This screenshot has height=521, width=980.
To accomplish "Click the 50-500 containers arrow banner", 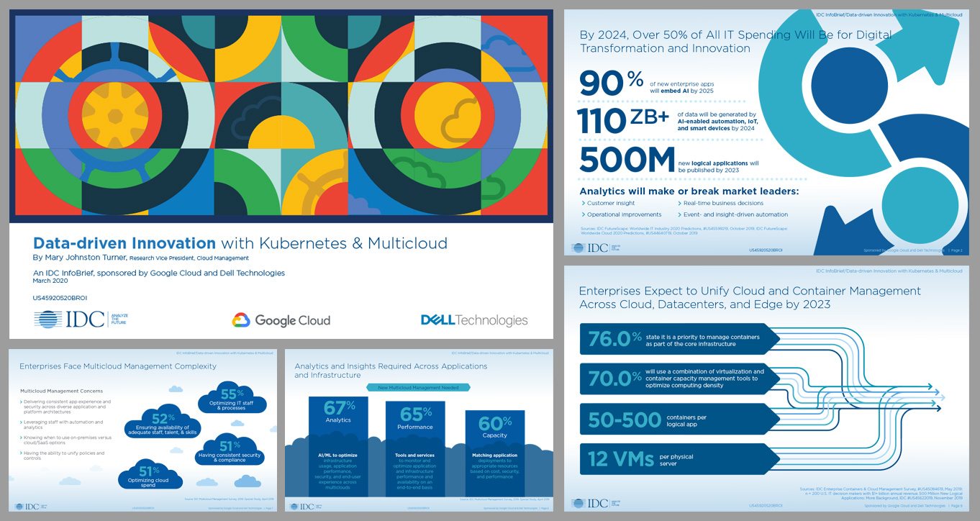I will point(676,419).
